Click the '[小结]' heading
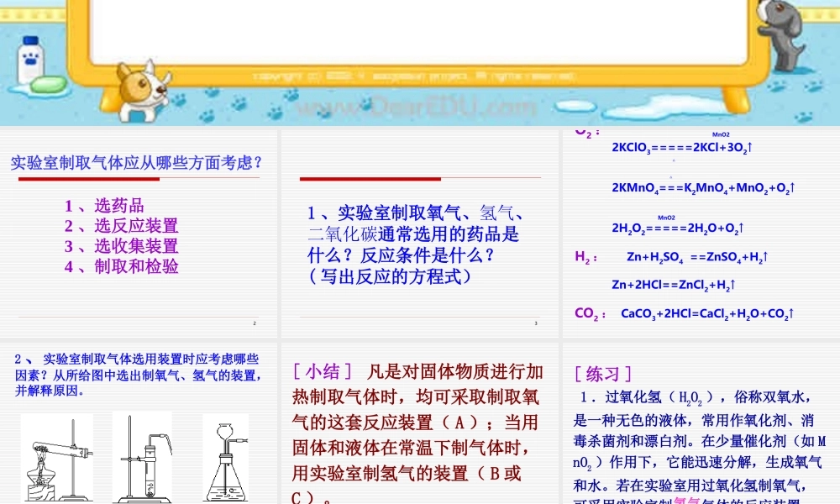 click(322, 371)
